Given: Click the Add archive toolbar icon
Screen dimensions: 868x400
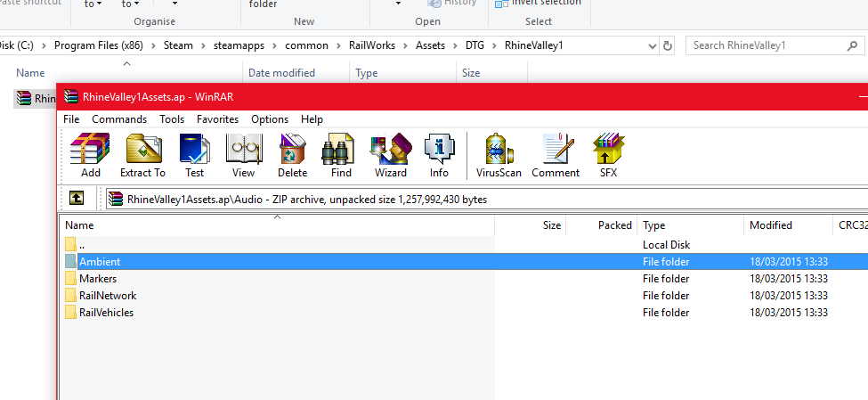Looking at the screenshot, I should tap(90, 149).
